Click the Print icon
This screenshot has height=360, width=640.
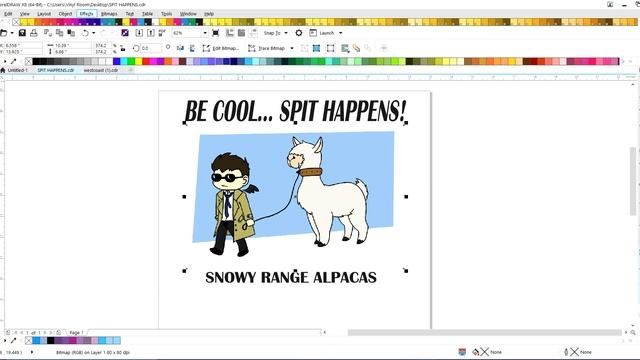pos(34,33)
